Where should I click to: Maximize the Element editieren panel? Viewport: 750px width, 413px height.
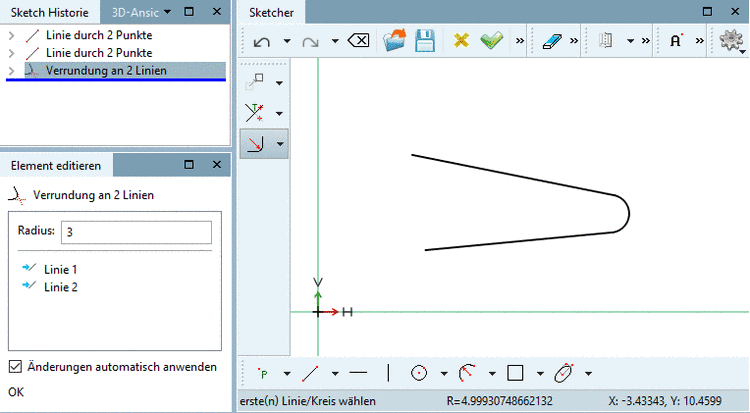[189, 165]
